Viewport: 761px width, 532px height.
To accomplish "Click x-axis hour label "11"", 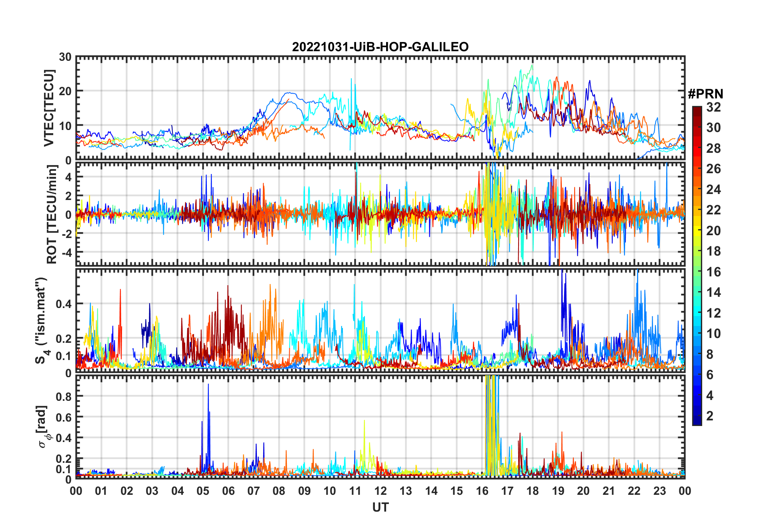I will [x=355, y=491].
